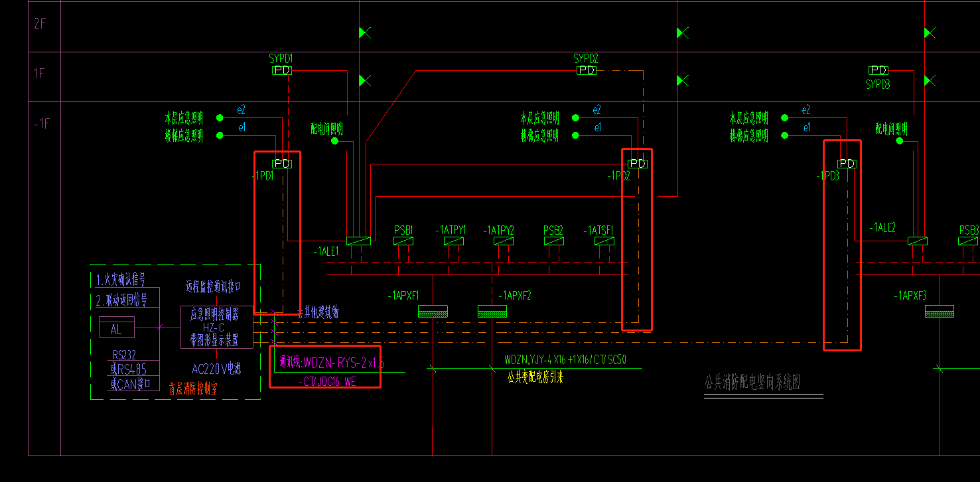The image size is (980, 482).
Task: Click the PSB2 text label
Action: (553, 230)
